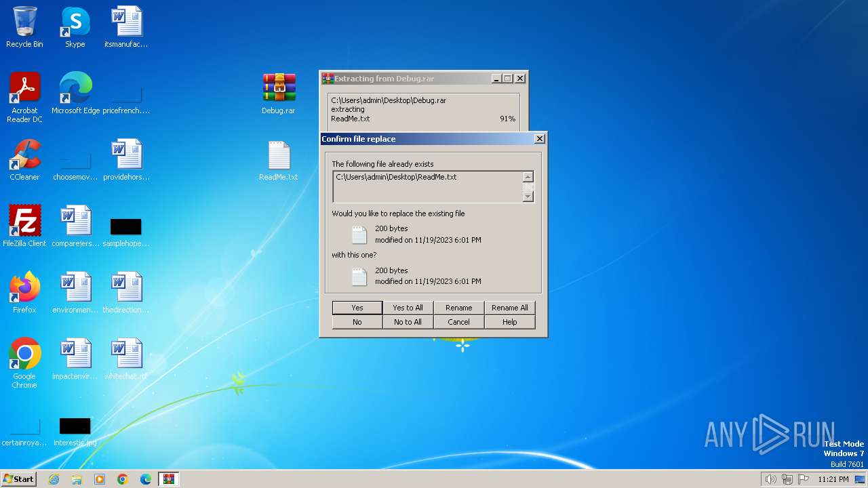
Task: Click the network tray icon
Action: 787,479
